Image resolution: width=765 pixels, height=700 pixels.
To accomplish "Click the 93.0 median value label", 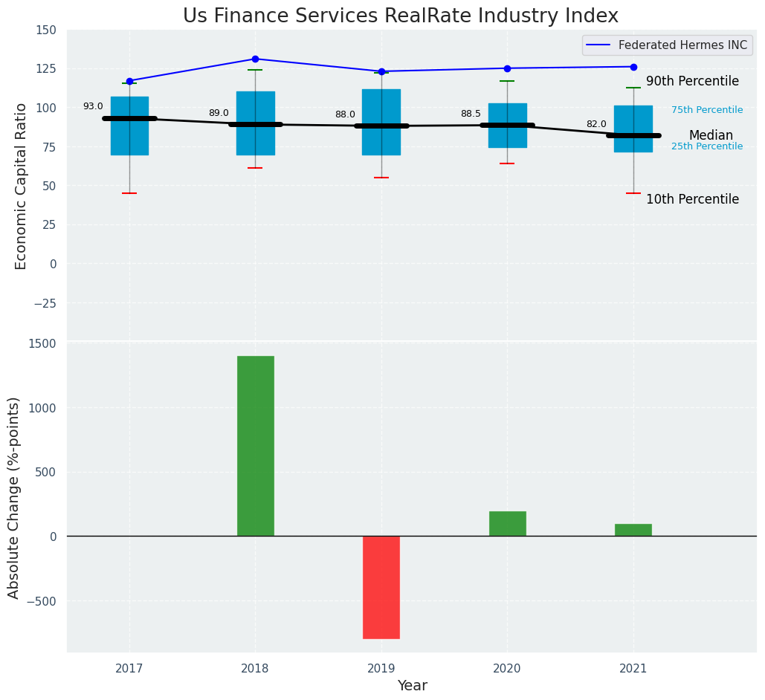I will coord(93,107).
